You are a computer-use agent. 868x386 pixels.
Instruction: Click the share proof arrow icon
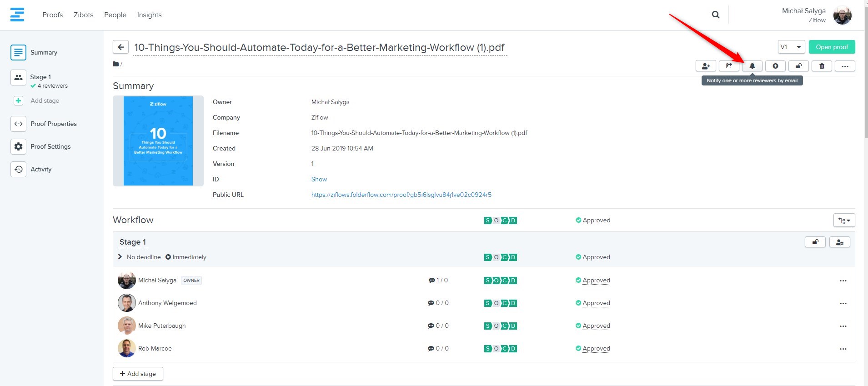click(729, 66)
